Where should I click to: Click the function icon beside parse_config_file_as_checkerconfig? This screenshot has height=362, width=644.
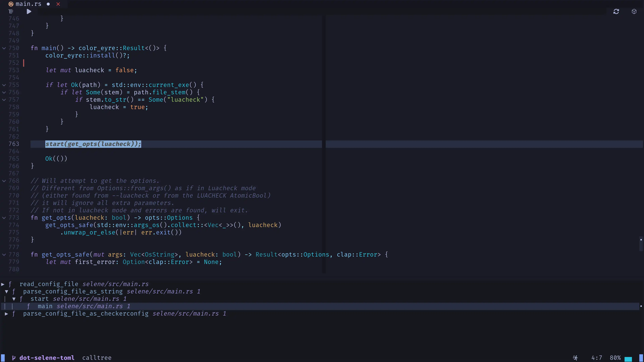click(14, 314)
